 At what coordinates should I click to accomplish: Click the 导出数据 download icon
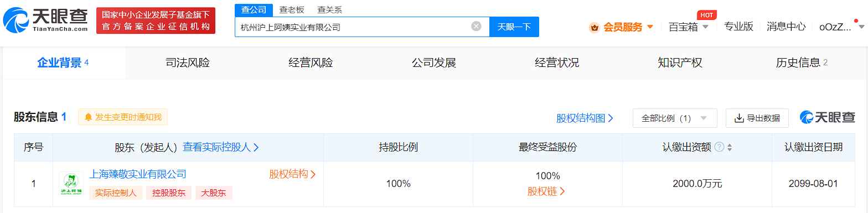pos(739,118)
